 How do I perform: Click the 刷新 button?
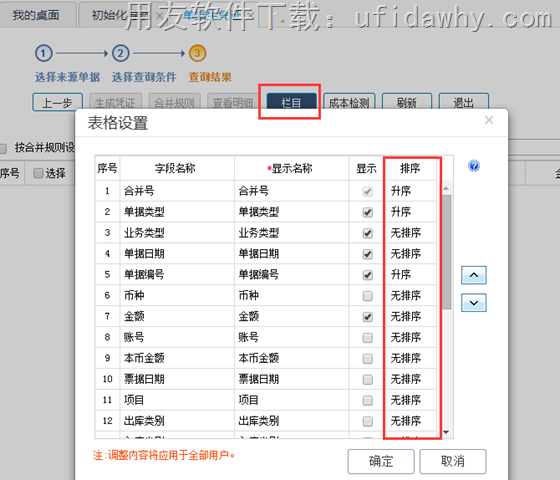tap(407, 102)
